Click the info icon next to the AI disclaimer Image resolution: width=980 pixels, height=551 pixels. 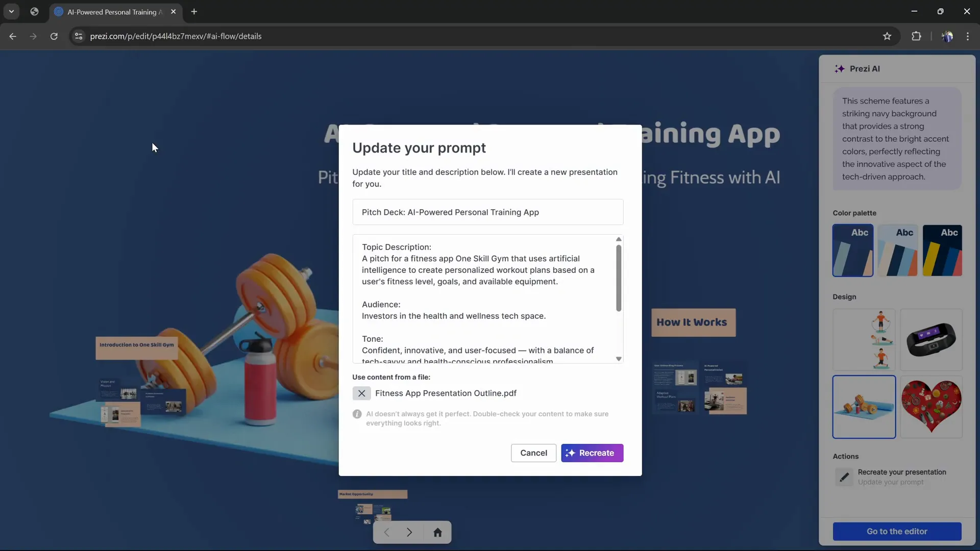[x=358, y=414]
